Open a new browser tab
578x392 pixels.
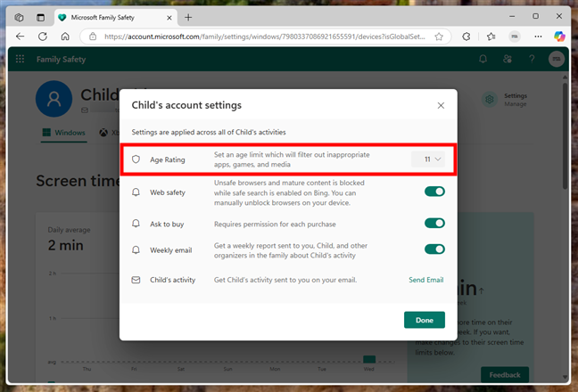pos(188,17)
